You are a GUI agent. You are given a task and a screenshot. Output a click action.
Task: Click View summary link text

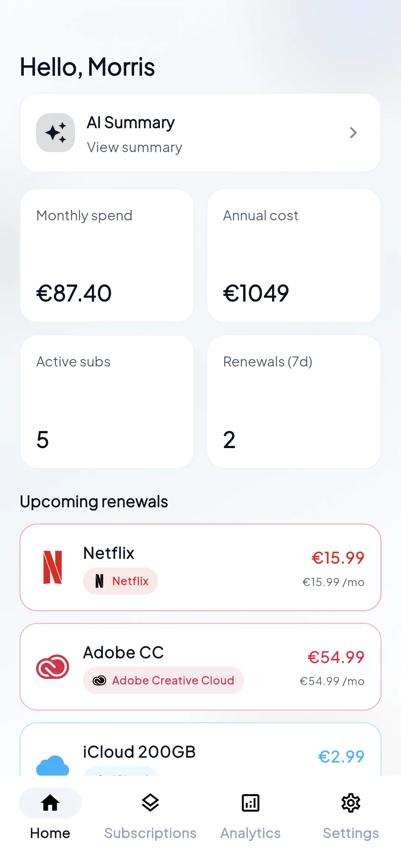[x=135, y=148]
